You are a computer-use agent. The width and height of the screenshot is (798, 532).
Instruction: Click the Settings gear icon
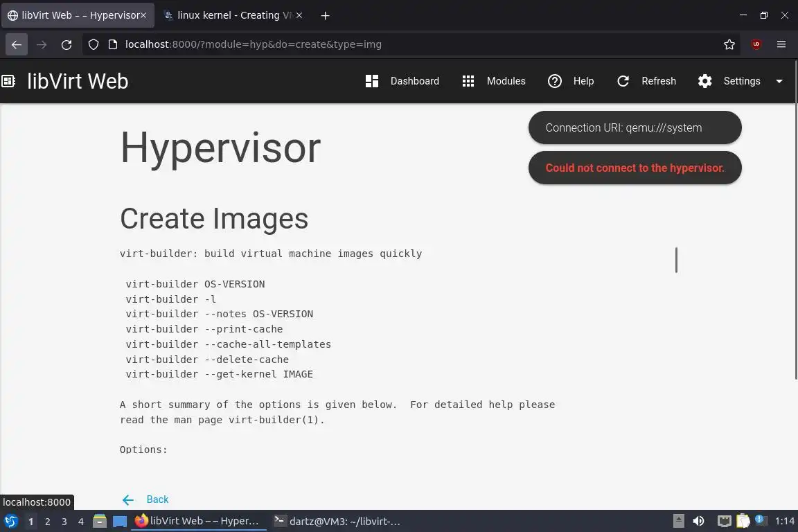(x=705, y=81)
